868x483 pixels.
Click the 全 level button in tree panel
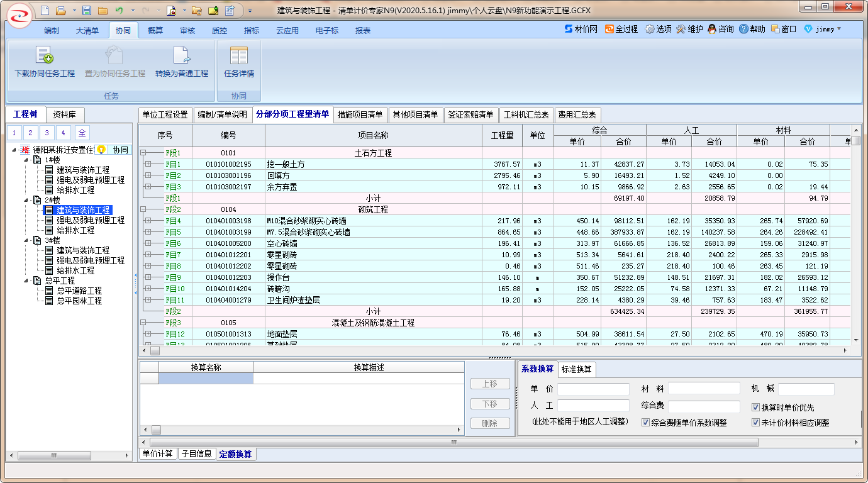point(82,133)
